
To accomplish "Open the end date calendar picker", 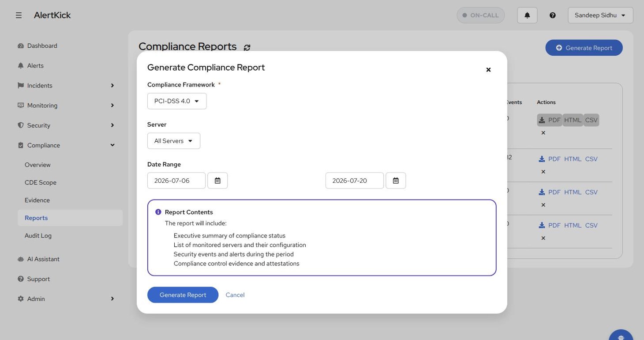I will point(396,181).
